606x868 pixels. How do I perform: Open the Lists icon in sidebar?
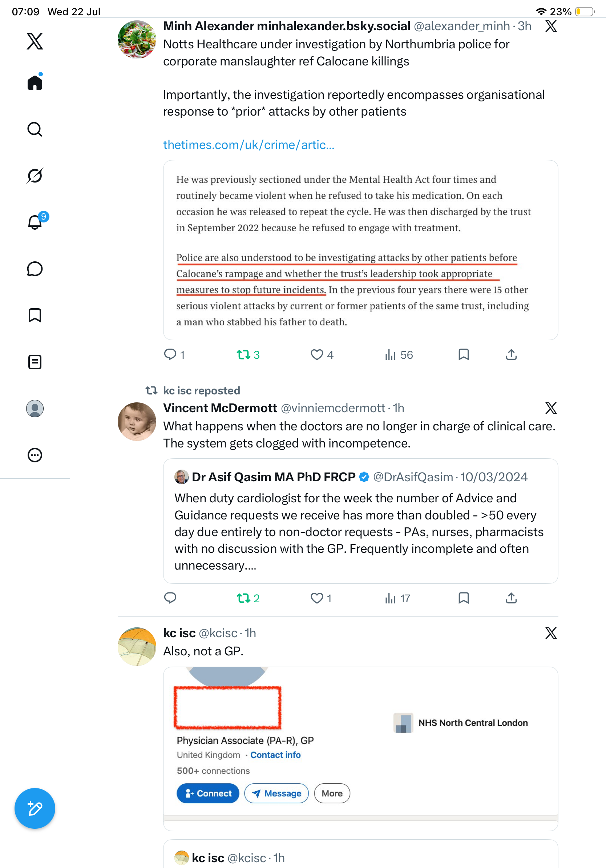tap(35, 362)
